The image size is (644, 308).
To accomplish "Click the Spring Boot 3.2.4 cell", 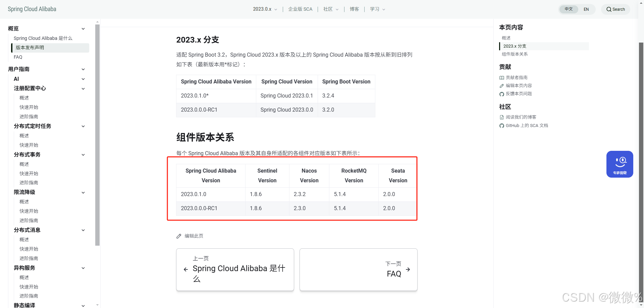I will (346, 96).
